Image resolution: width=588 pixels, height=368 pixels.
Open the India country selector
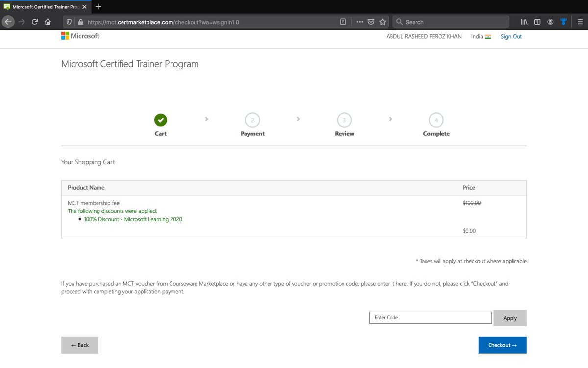coord(481,36)
